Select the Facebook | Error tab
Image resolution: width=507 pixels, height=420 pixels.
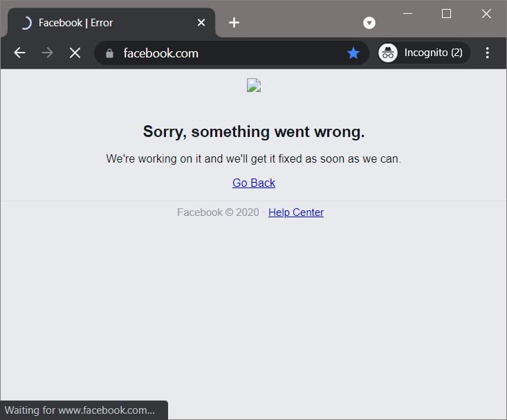(x=104, y=23)
